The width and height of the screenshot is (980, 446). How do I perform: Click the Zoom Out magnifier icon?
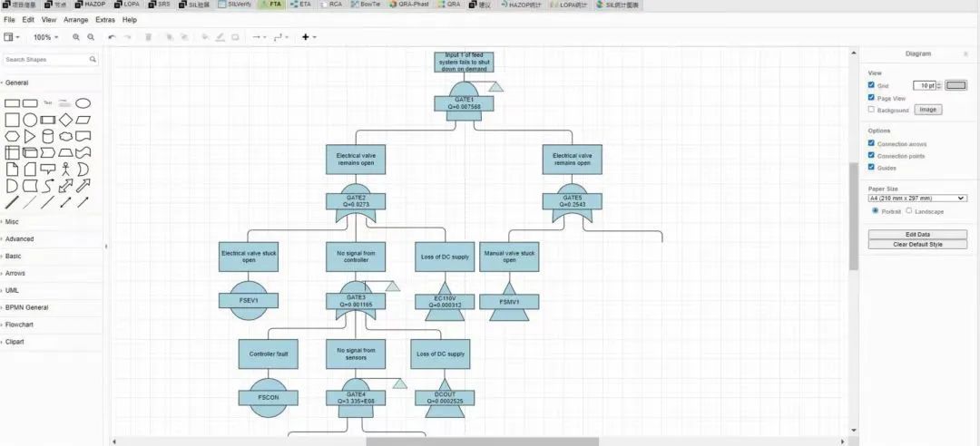[x=90, y=37]
